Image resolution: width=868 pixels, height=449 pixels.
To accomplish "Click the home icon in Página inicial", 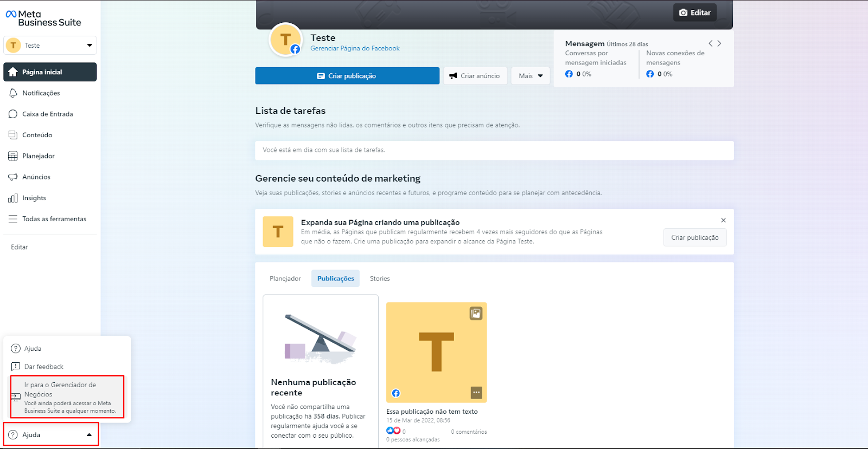I will point(13,72).
